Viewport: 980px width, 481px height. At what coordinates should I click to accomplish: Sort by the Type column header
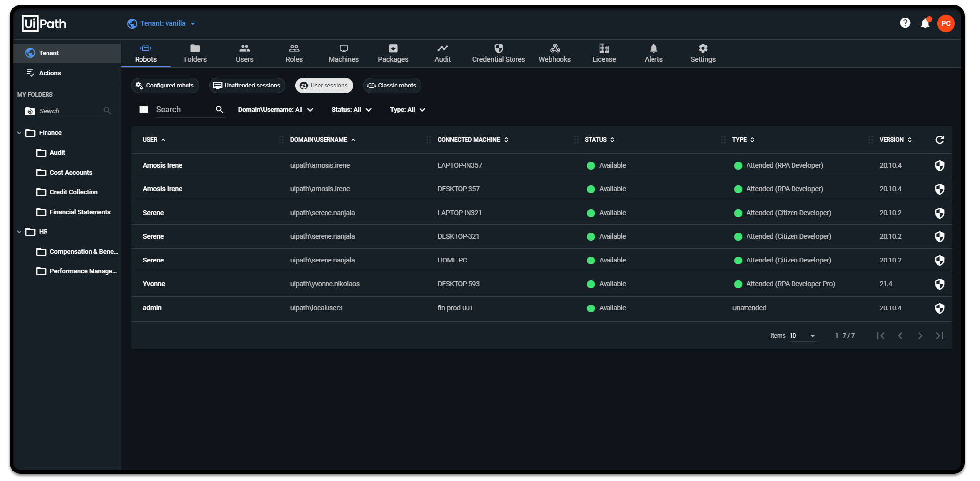[x=743, y=140]
